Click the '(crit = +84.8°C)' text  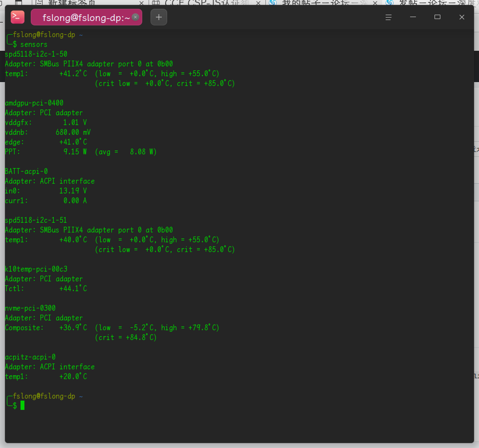coord(126,338)
